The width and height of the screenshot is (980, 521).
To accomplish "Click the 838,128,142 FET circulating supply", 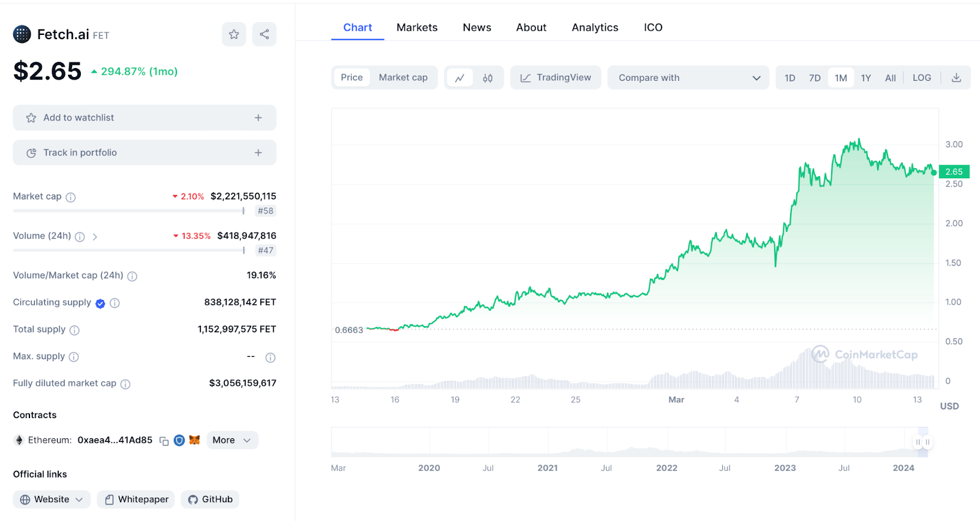I will coord(240,302).
